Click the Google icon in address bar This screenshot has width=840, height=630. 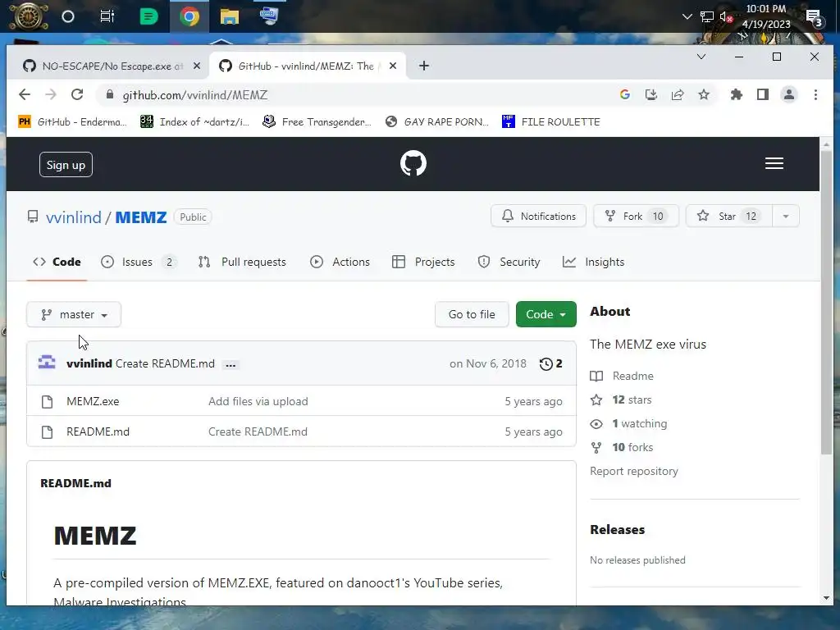[x=624, y=95]
